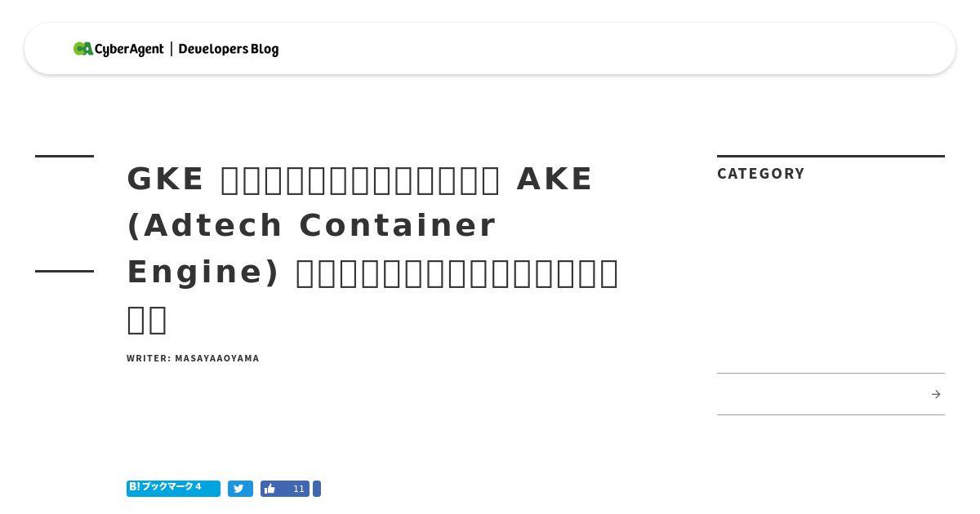Click the Hatena B! bookmark button

pyautogui.click(x=173, y=488)
